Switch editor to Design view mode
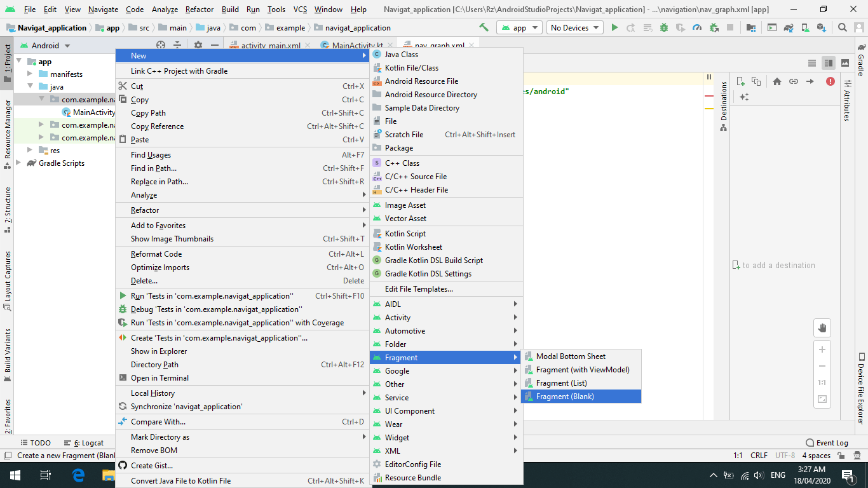The image size is (868, 488). pos(845,63)
